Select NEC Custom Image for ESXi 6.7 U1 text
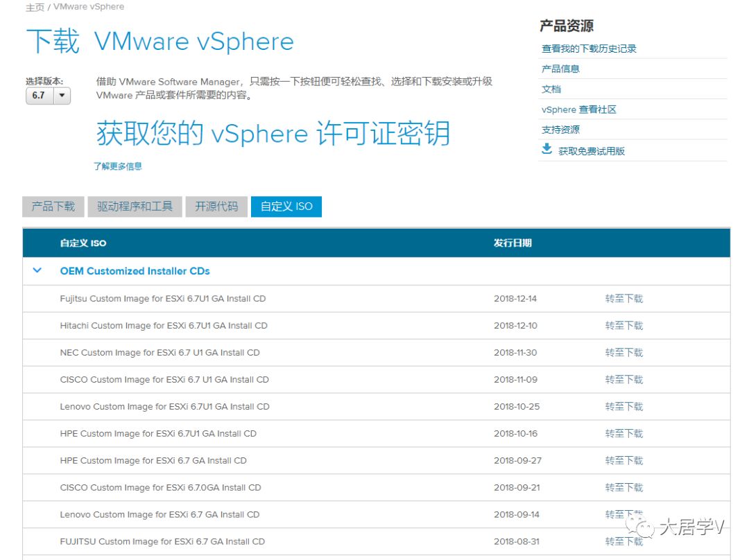 tap(160, 352)
